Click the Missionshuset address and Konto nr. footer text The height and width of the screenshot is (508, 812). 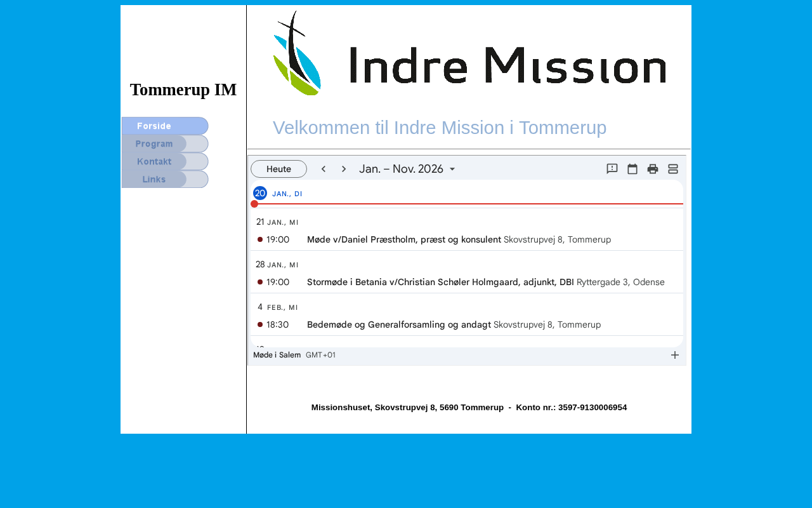(469, 408)
